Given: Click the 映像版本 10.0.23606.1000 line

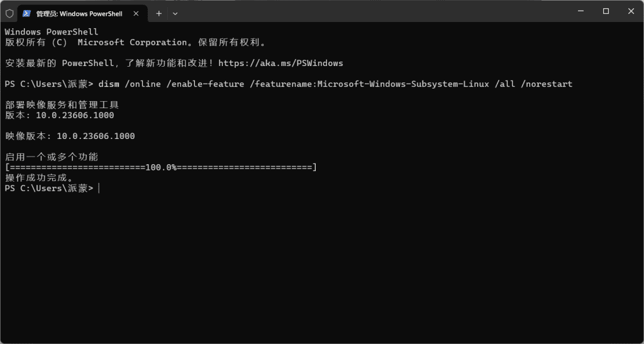Looking at the screenshot, I should point(70,136).
